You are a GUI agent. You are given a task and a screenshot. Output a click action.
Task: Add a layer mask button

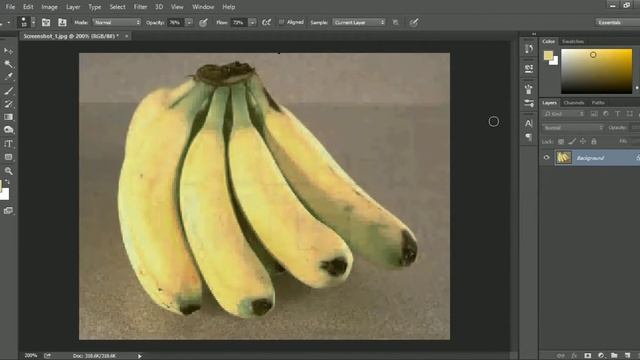[588, 356]
